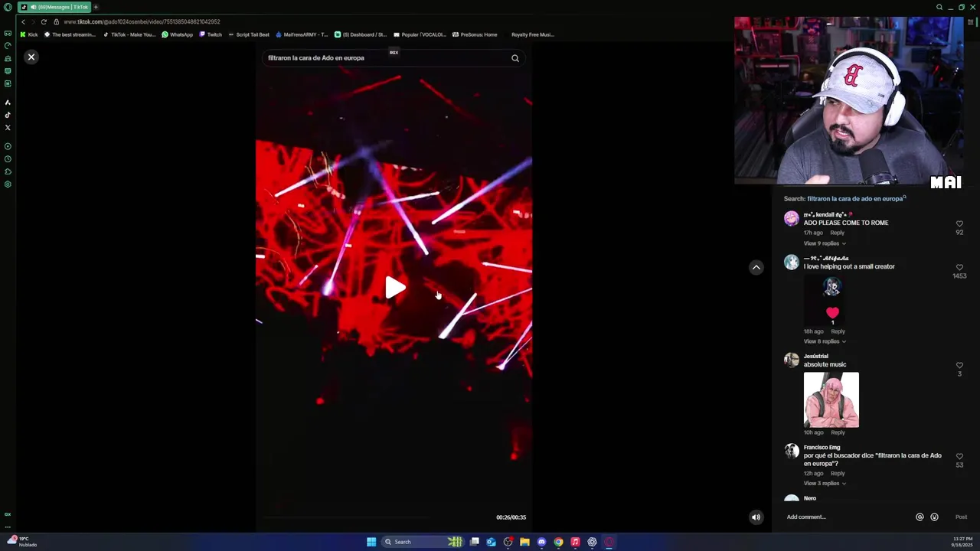Open the Music app in the taskbar
The height and width of the screenshot is (551, 980).
[x=575, y=542]
